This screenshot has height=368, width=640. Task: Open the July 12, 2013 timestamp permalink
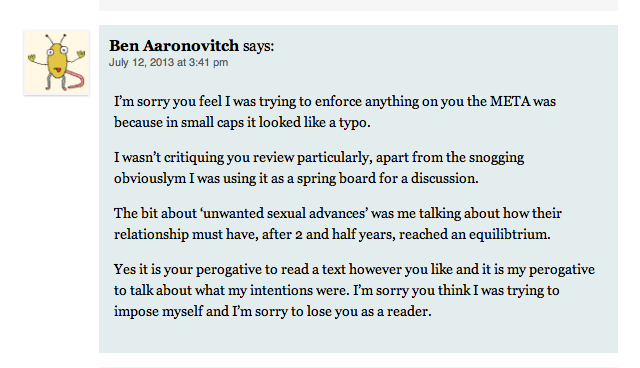point(168,62)
